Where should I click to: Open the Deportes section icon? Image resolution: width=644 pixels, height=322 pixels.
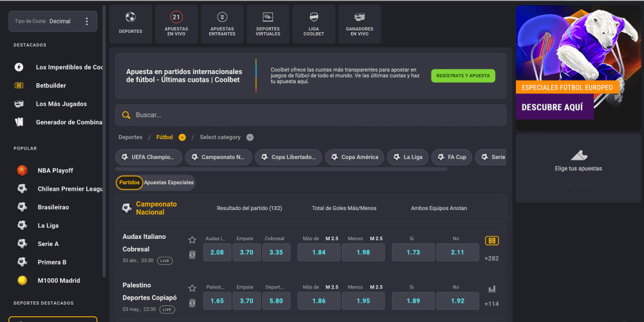[x=131, y=17]
